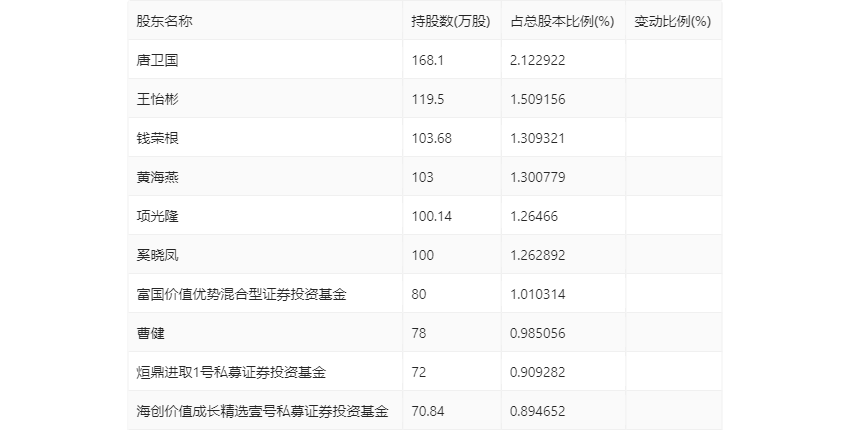Click the 持股数(万股) column header
Image resolution: width=850 pixels, height=430 pixels.
(450, 21)
